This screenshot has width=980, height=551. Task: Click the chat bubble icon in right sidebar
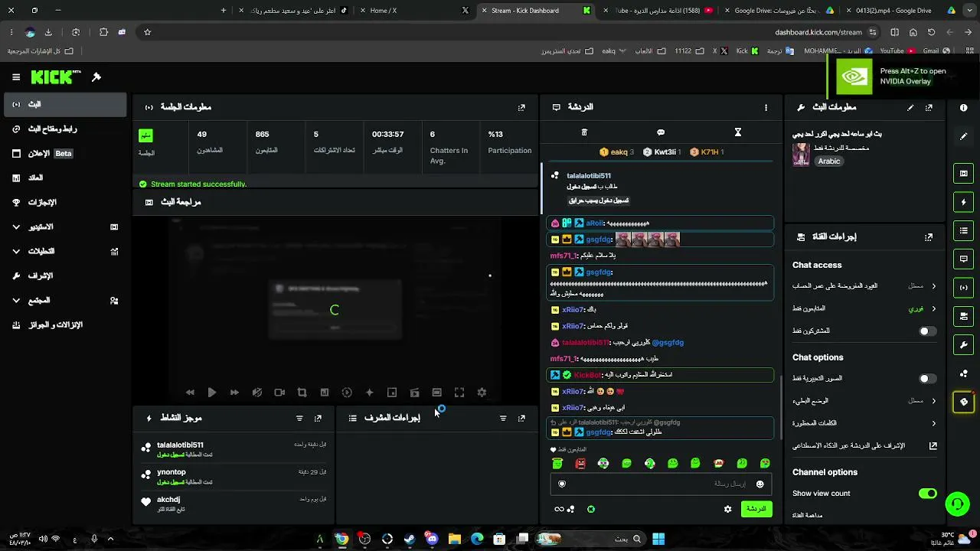click(x=964, y=259)
